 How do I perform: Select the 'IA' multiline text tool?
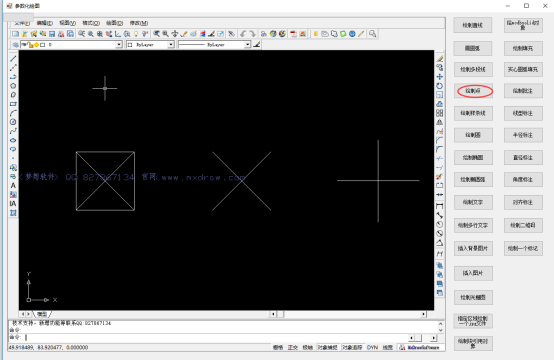tap(13, 204)
